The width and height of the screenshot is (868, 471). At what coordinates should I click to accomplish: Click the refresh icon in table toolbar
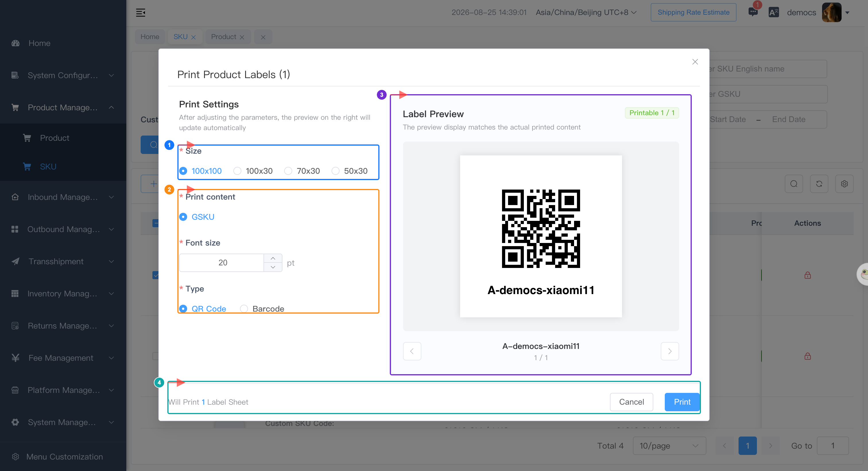(x=819, y=184)
